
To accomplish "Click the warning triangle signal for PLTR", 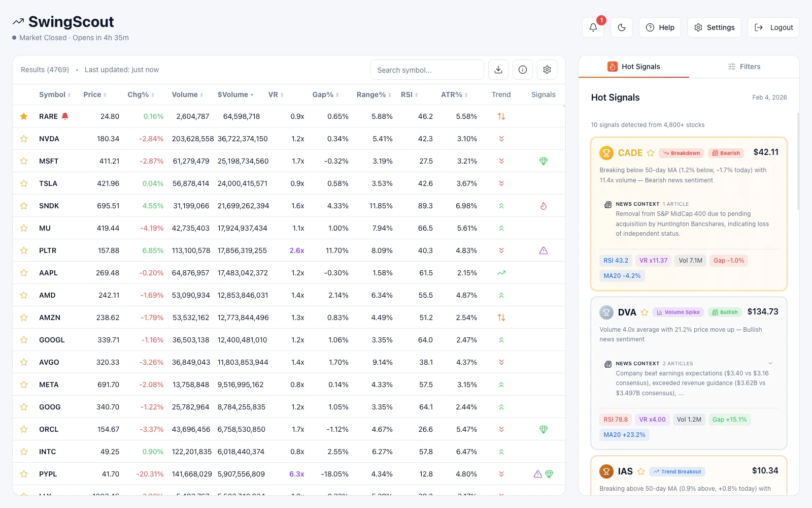I will click(543, 250).
